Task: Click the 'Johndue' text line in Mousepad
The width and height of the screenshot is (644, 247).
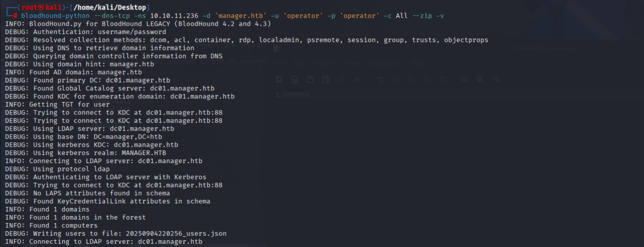Action: [296, 95]
